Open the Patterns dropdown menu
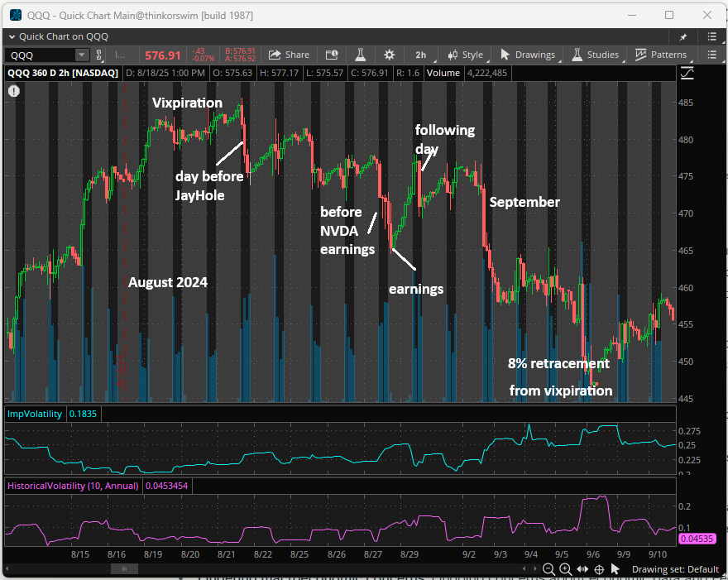Image resolution: width=728 pixels, height=580 pixels. 661,55
